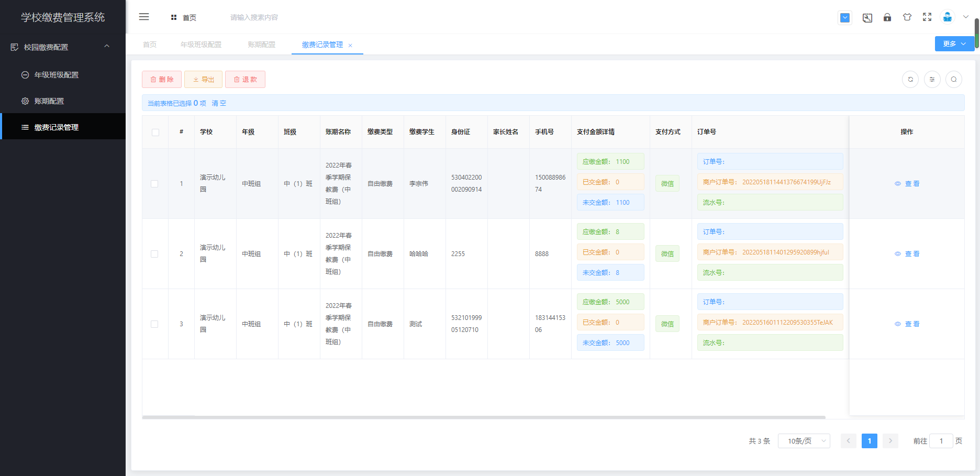Check the row checkbox for student 李宗伟
The width and height of the screenshot is (980, 476).
tap(154, 184)
